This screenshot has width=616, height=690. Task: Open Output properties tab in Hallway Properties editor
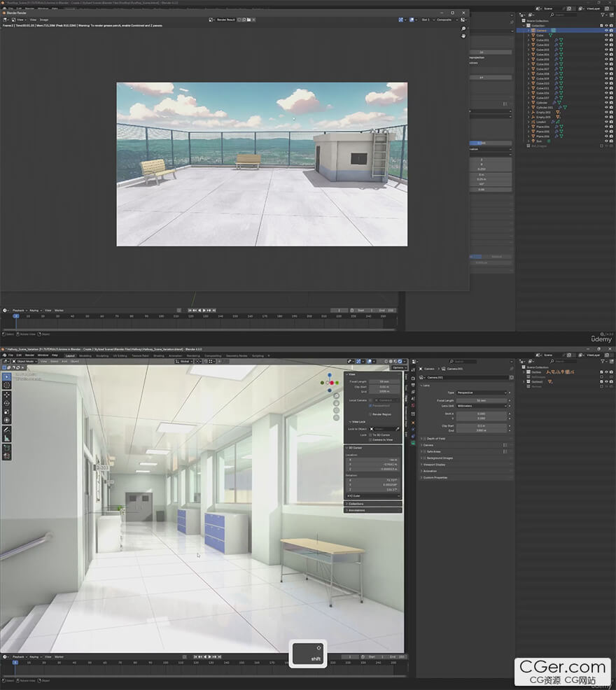click(413, 385)
